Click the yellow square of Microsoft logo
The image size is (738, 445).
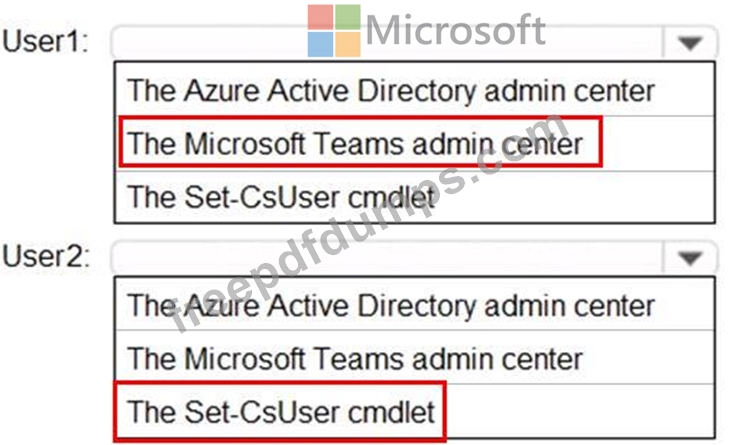pos(346,43)
